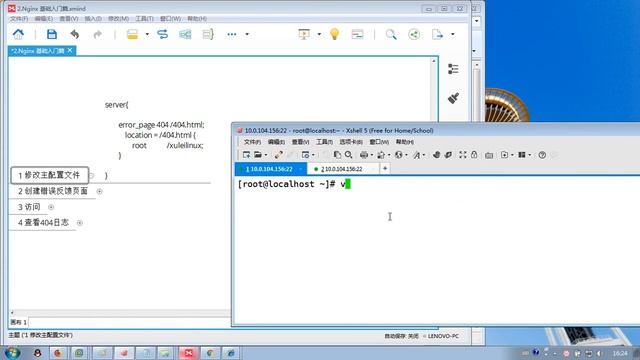This screenshot has width=640, height=360.
Task: Select topic 2 创建错误反馈页面
Action: [53, 191]
